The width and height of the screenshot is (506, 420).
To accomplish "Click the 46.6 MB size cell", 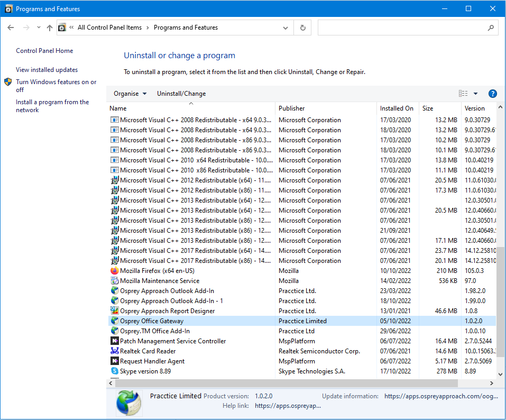I will tap(446, 311).
